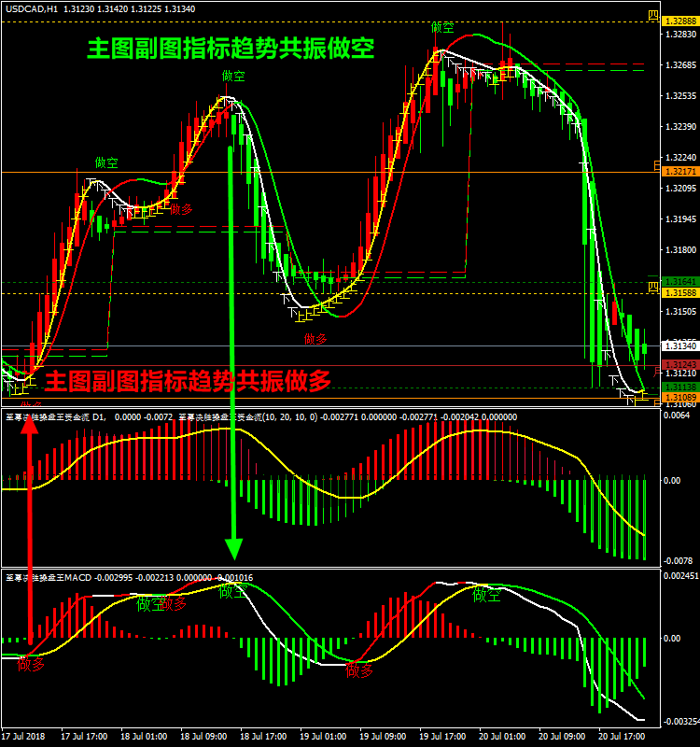Click the yellow 1.32888 price tag
700x747 pixels.
[679, 21]
